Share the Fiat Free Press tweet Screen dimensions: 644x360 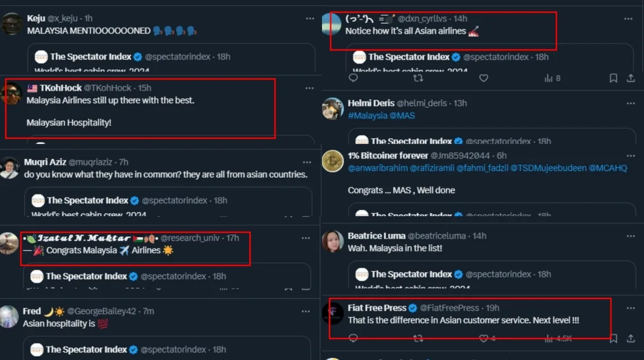(x=631, y=338)
